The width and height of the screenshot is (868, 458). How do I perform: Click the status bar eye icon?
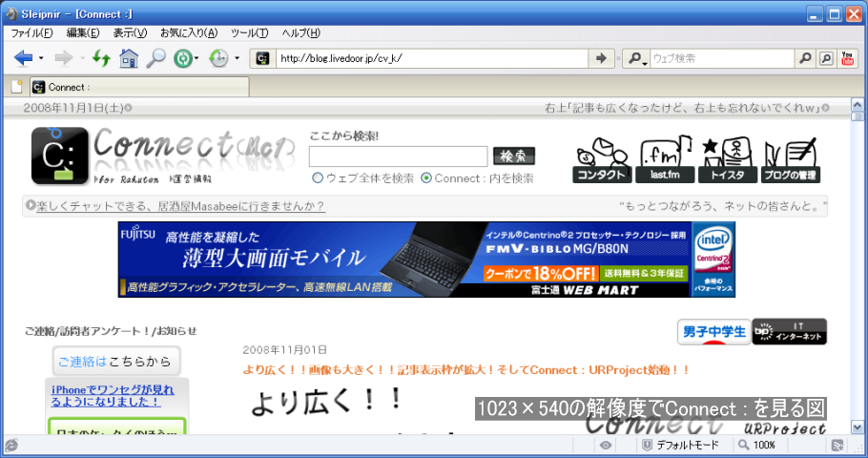(x=606, y=445)
